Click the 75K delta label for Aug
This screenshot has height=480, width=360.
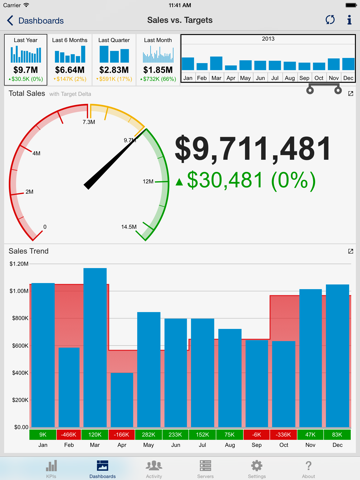(230, 435)
